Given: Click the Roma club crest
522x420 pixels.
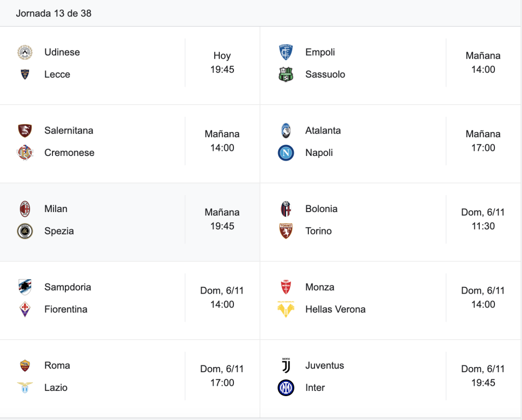Looking at the screenshot, I should tap(25, 365).
